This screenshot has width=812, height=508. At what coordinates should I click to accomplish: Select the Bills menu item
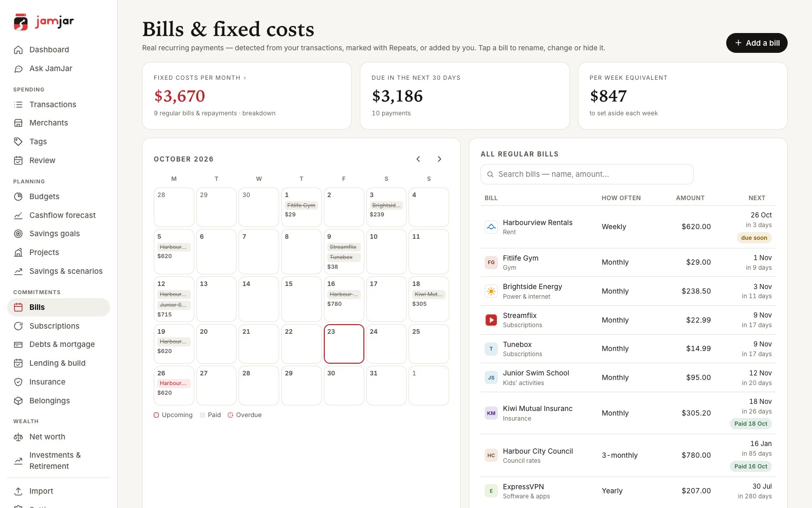[x=58, y=307]
